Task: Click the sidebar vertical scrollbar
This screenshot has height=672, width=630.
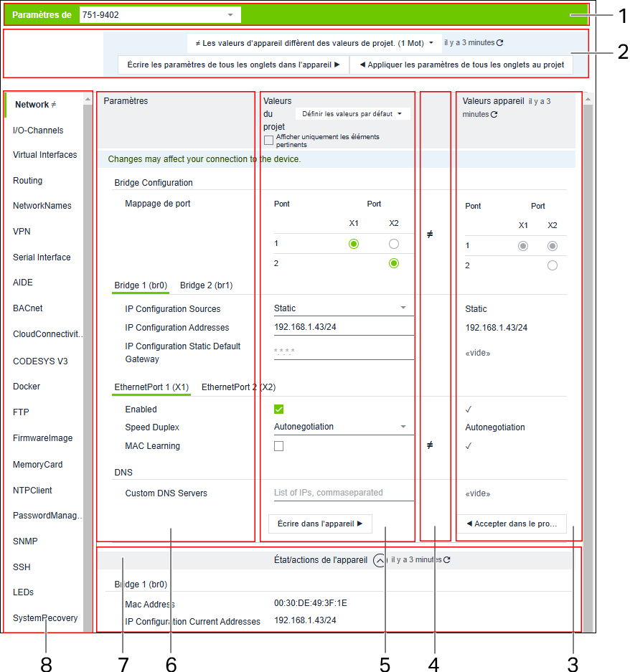Action: coord(88,359)
